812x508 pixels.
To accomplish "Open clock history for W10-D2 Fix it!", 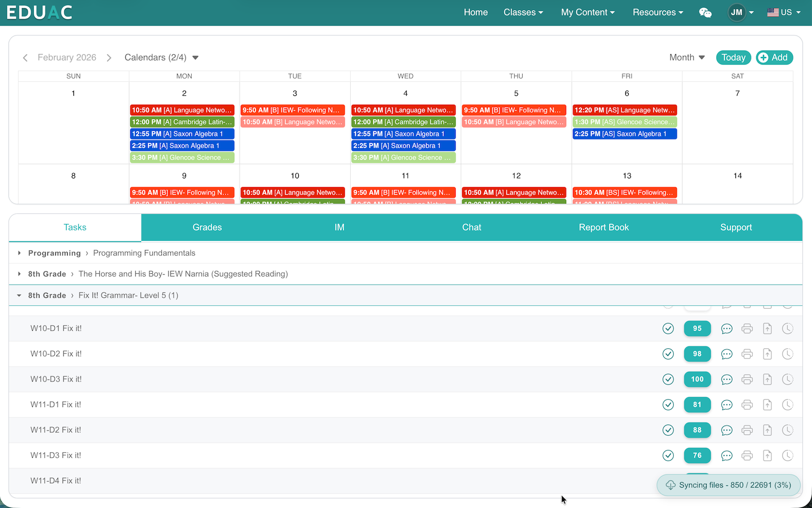I will click(x=788, y=354).
